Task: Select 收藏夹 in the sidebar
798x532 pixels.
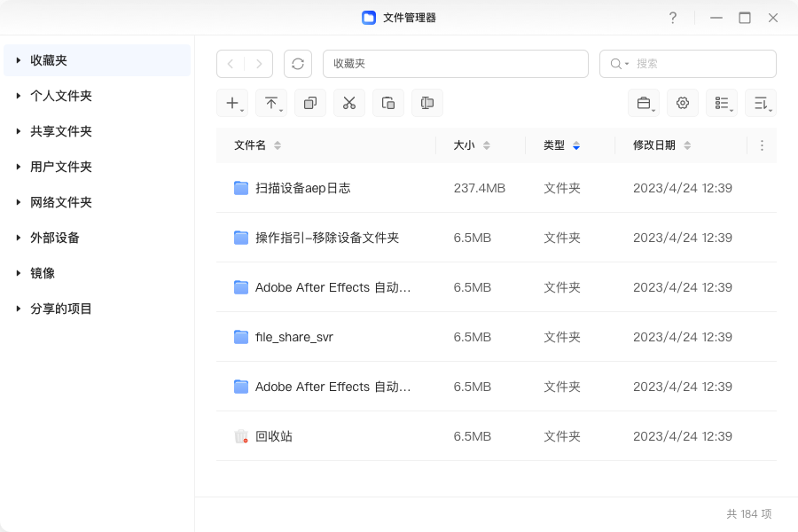Action: click(x=97, y=60)
